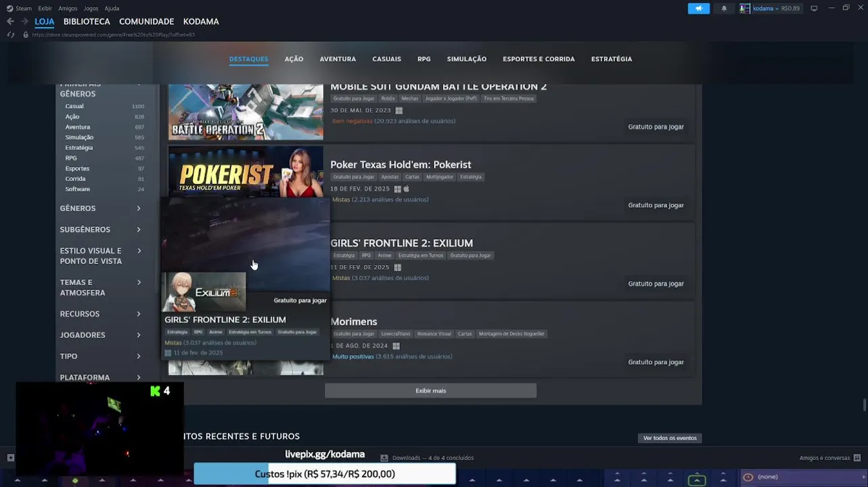868x487 pixels.
Task: Click the 'Apostas' tag on Pokerist
Action: click(x=390, y=177)
